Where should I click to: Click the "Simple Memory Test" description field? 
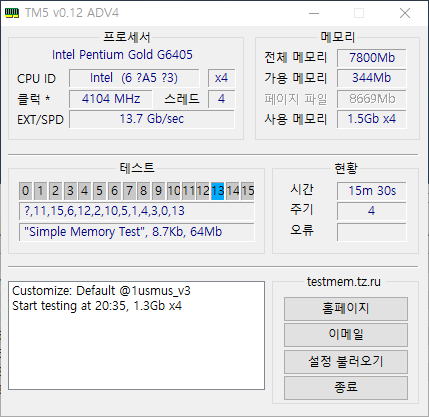(137, 232)
